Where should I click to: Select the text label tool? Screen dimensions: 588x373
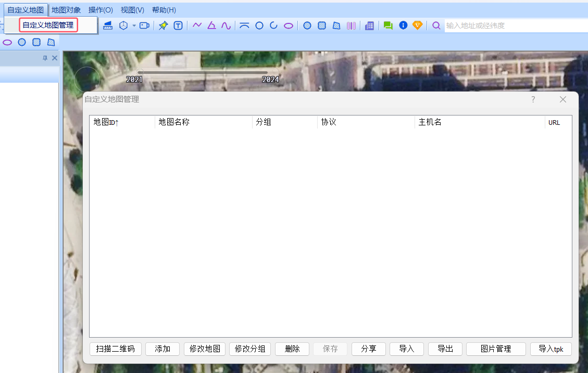pyautogui.click(x=178, y=25)
